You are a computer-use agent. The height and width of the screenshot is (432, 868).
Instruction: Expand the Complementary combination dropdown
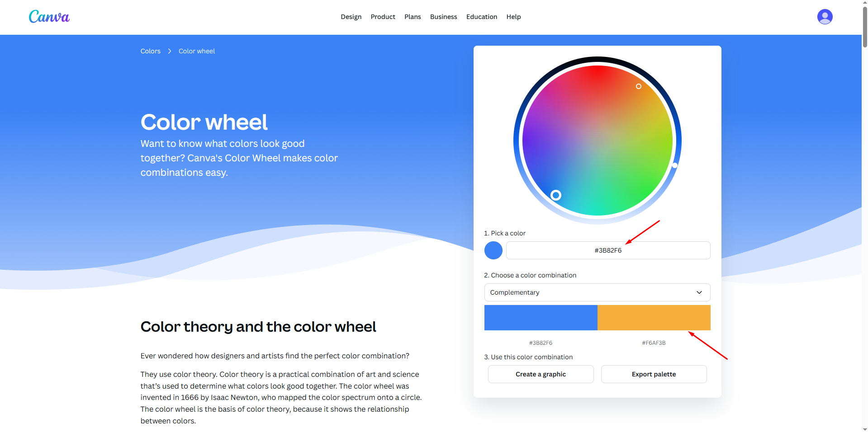click(x=597, y=292)
